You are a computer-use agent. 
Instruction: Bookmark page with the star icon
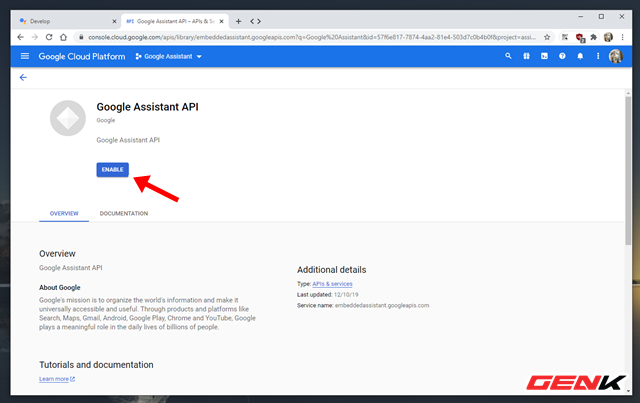[x=547, y=37]
